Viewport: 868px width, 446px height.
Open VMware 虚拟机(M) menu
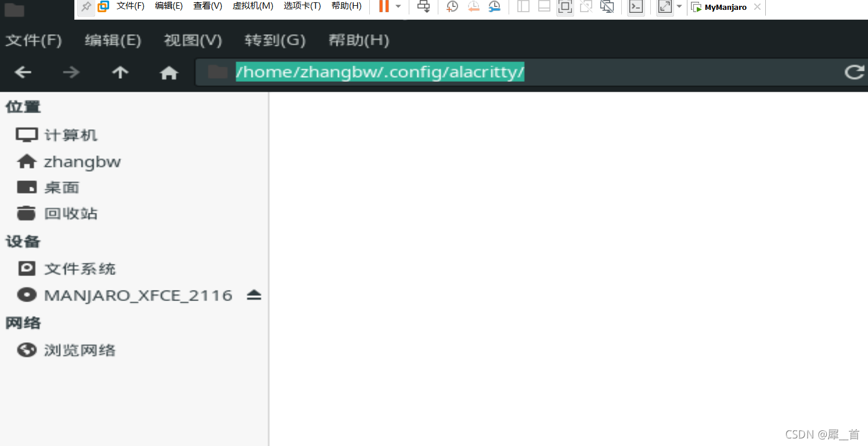coord(253,6)
